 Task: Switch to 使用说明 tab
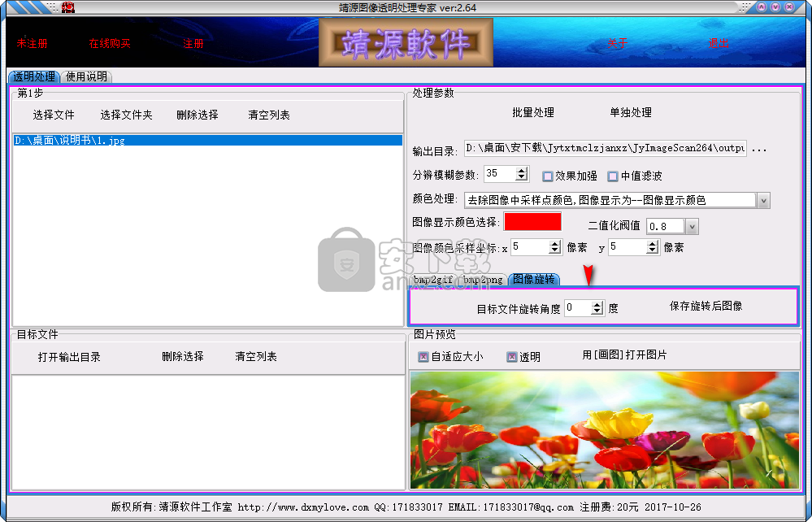[x=86, y=76]
